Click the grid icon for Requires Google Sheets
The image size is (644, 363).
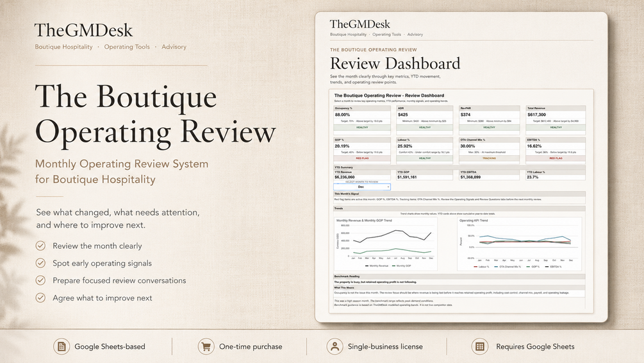point(480,346)
